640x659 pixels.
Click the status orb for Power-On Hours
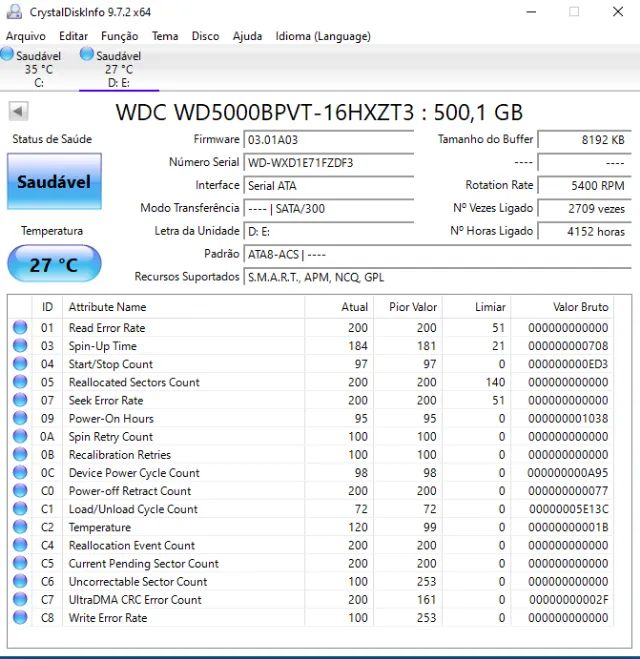(x=20, y=418)
